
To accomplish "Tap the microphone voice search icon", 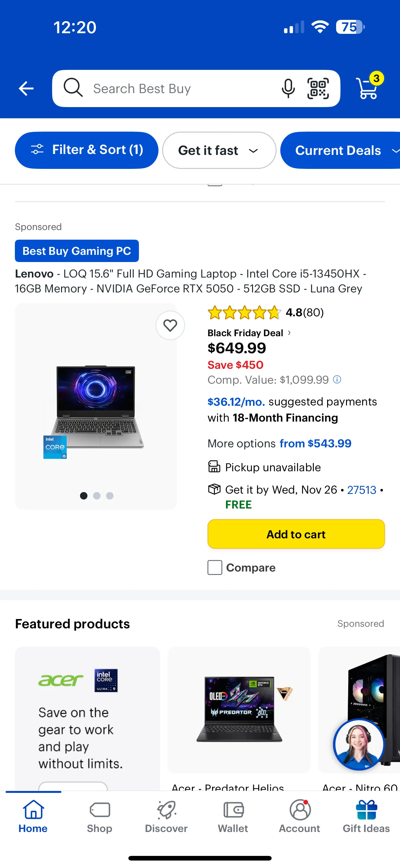I will [x=288, y=88].
